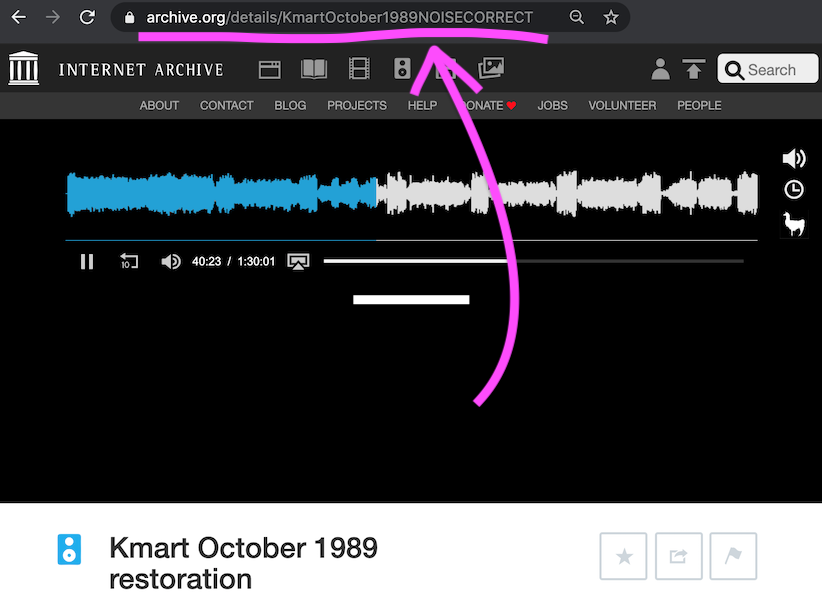
Task: Click the Upload arrow icon
Action: pyautogui.click(x=694, y=69)
